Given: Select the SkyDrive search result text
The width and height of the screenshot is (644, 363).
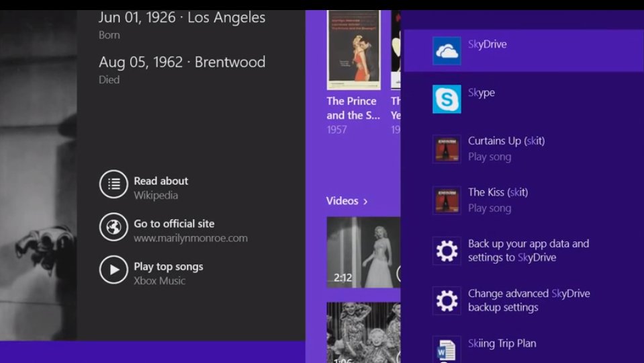Looking at the screenshot, I should coord(488,44).
